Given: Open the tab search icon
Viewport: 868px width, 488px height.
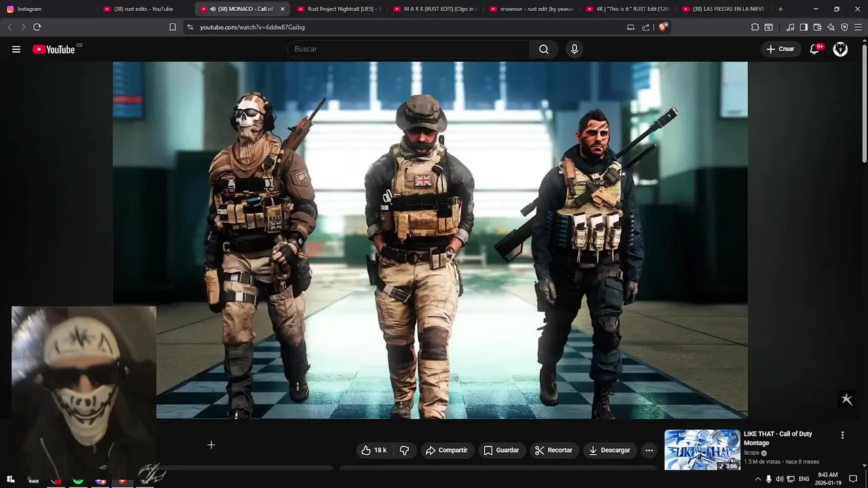Looking at the screenshot, I should [768, 27].
